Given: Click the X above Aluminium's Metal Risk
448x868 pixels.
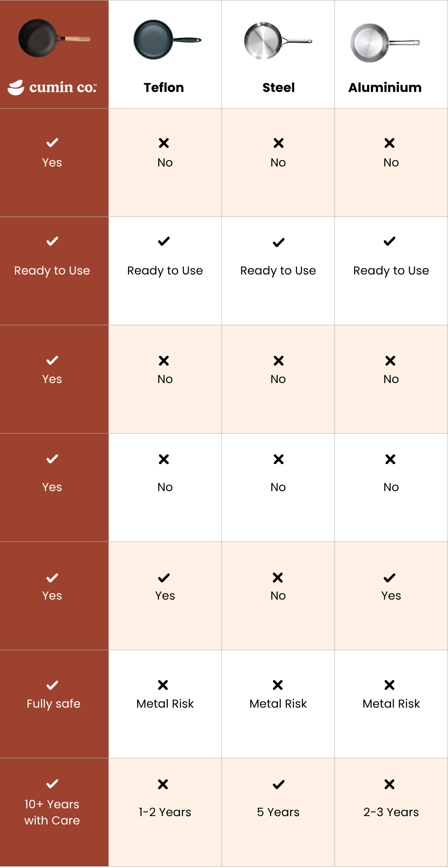Looking at the screenshot, I should [390, 685].
